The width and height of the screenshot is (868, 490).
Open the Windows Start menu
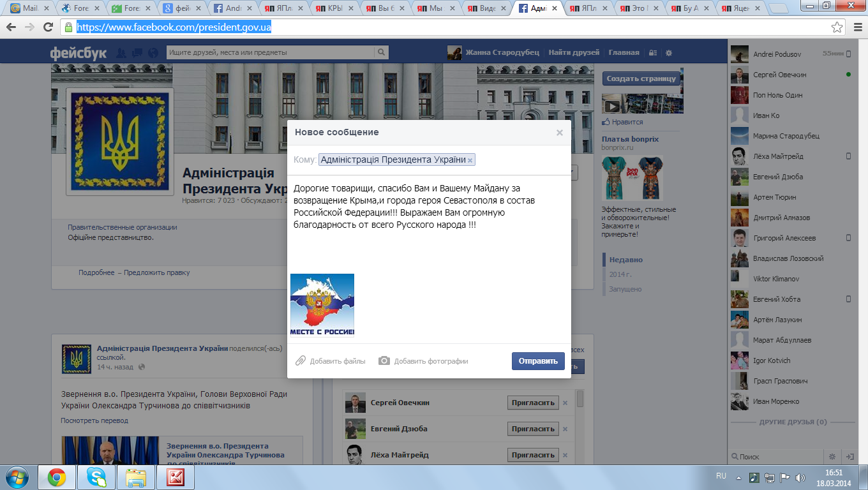tap(16, 477)
